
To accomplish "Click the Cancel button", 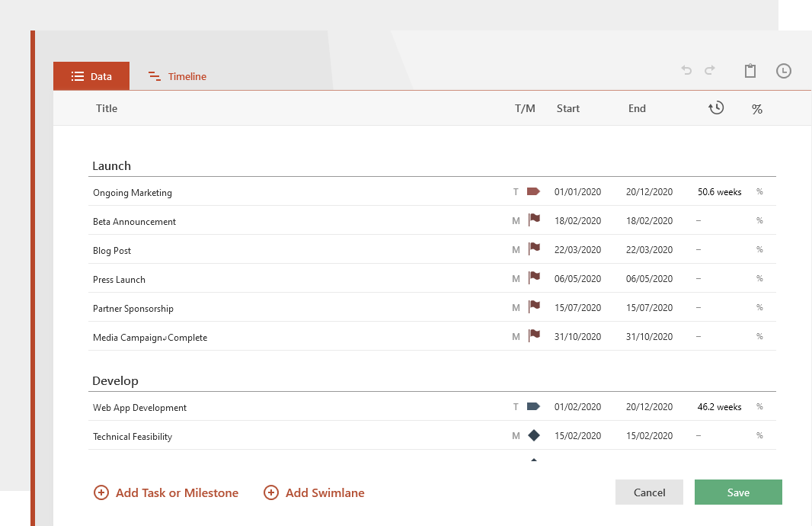I will click(649, 492).
